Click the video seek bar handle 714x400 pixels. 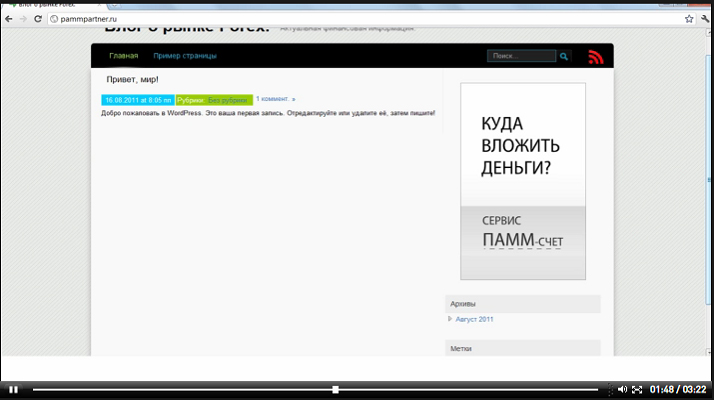tap(335, 389)
